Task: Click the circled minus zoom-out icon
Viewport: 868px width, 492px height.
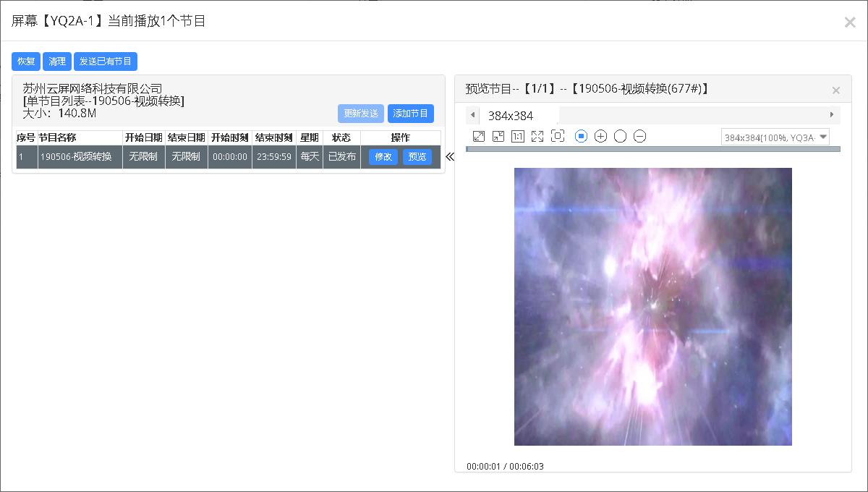Action: (639, 136)
